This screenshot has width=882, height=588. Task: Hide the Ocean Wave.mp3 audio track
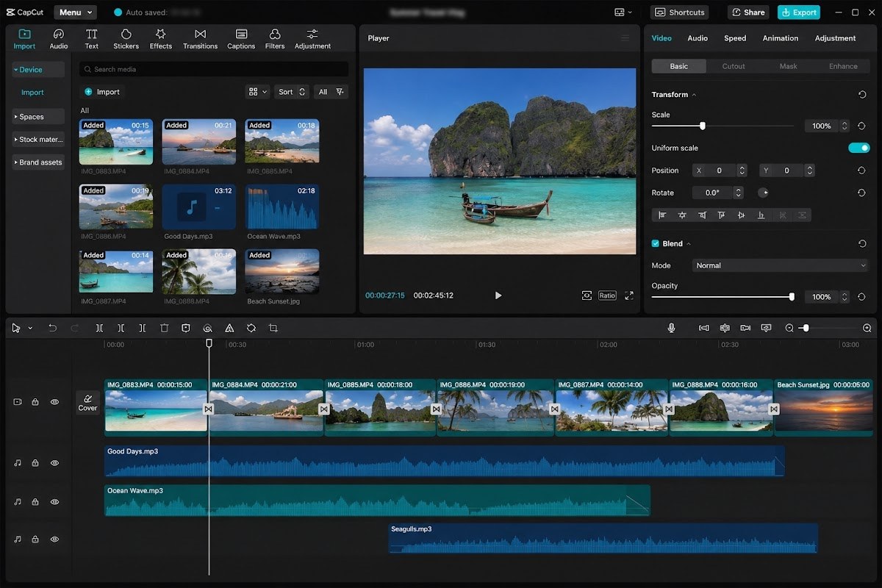[x=54, y=502]
